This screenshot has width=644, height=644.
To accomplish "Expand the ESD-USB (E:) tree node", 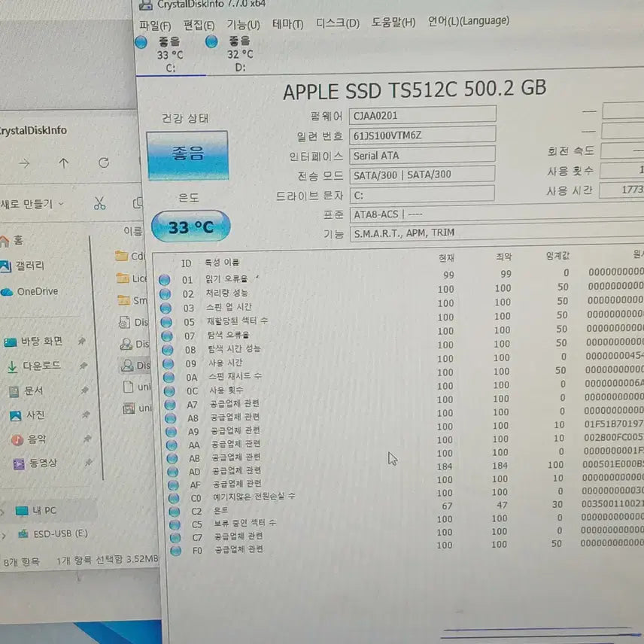I will [x=3, y=535].
